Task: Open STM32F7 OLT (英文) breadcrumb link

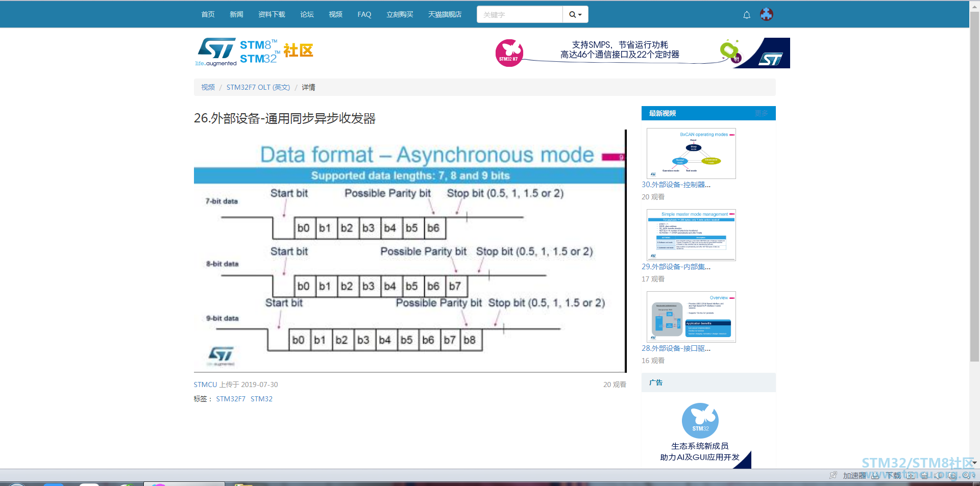Action: [x=258, y=87]
